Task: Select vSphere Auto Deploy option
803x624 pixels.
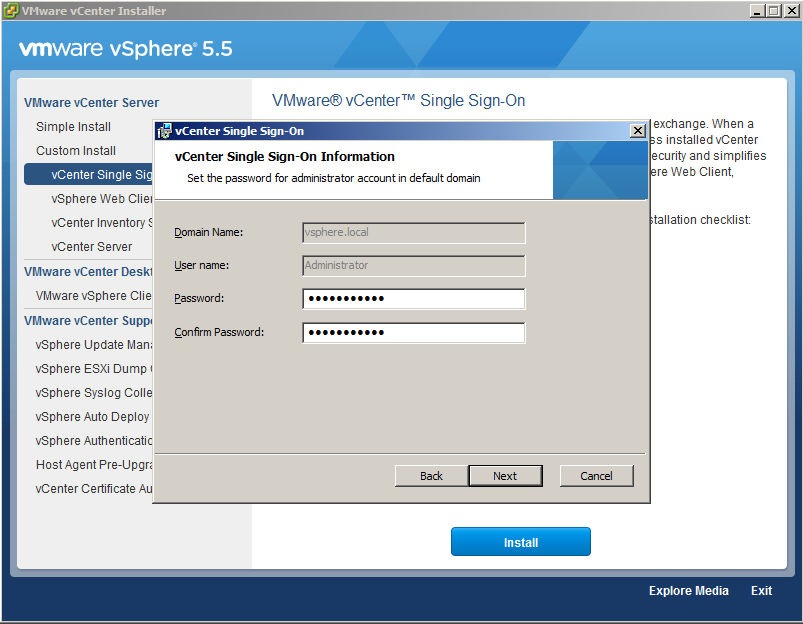Action: tap(92, 417)
